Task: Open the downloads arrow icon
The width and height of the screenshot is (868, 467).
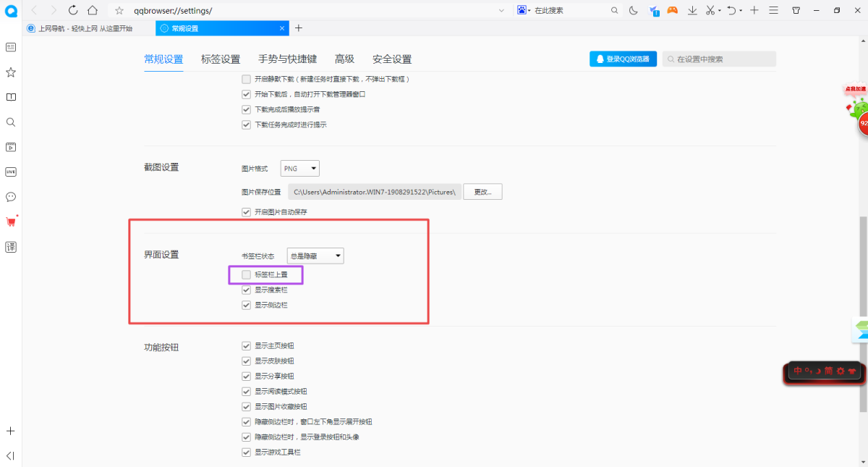Action: pos(692,10)
